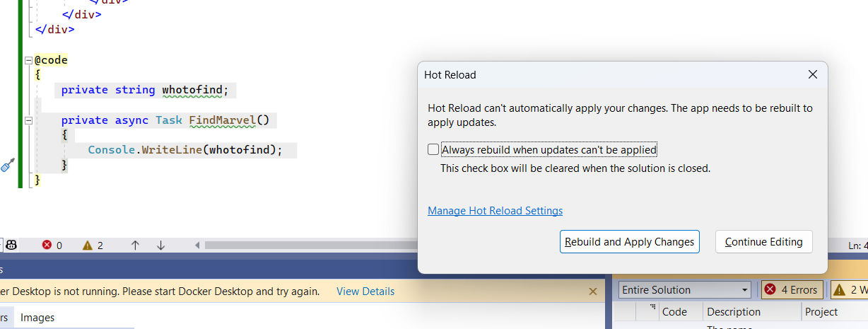Toggle the 4 Errors filter button

pos(791,289)
